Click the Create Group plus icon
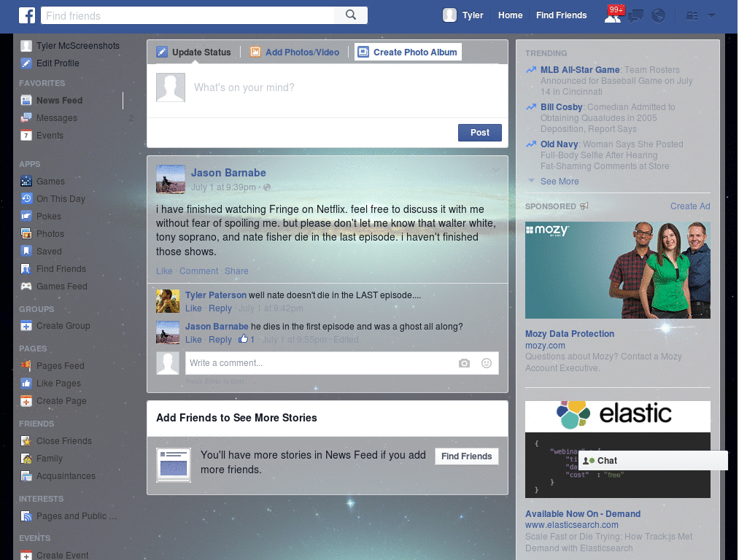 [x=26, y=326]
